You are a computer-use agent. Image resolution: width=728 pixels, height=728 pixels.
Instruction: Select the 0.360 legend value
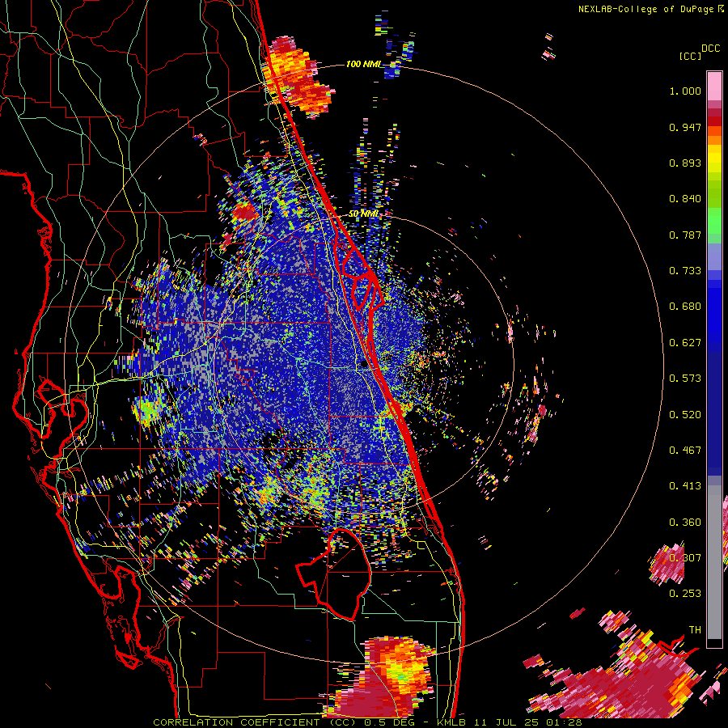click(685, 523)
